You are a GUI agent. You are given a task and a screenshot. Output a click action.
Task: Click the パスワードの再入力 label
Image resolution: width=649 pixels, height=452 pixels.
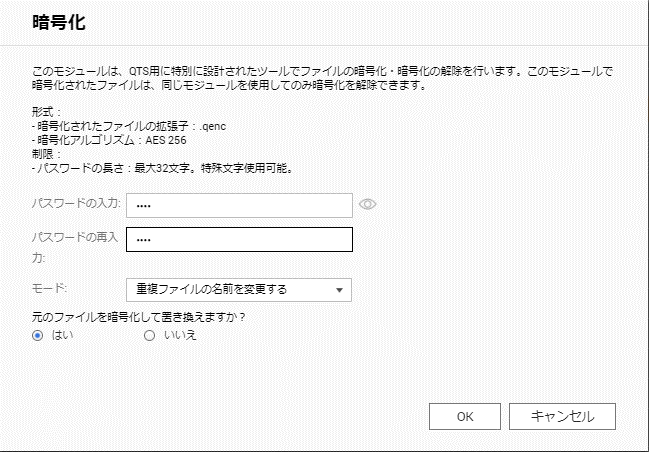pos(75,247)
